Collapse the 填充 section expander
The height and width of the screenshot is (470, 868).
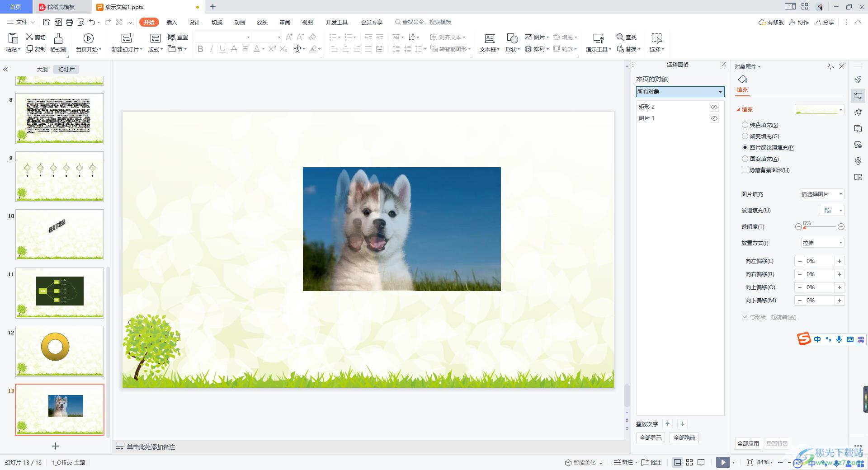click(x=738, y=110)
